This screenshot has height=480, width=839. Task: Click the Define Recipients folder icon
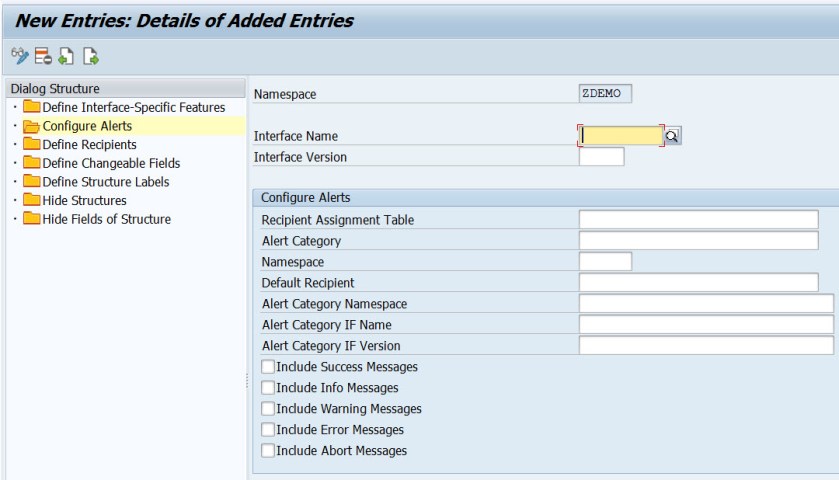click(31, 145)
